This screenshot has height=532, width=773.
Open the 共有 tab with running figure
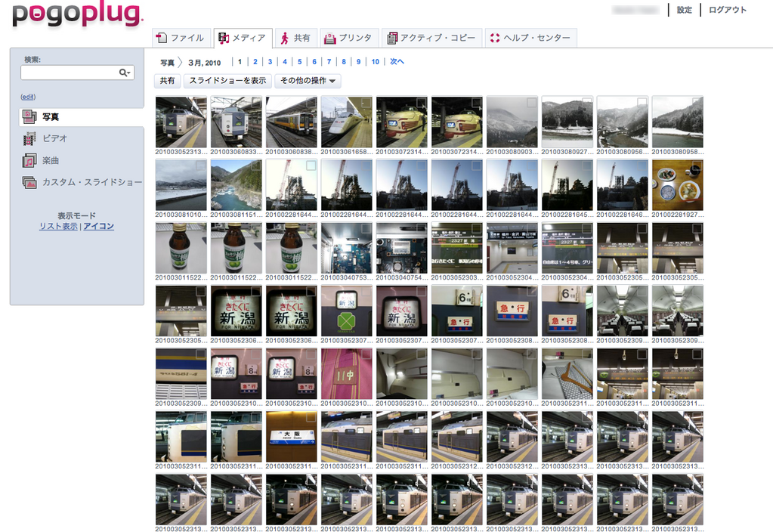click(x=294, y=38)
